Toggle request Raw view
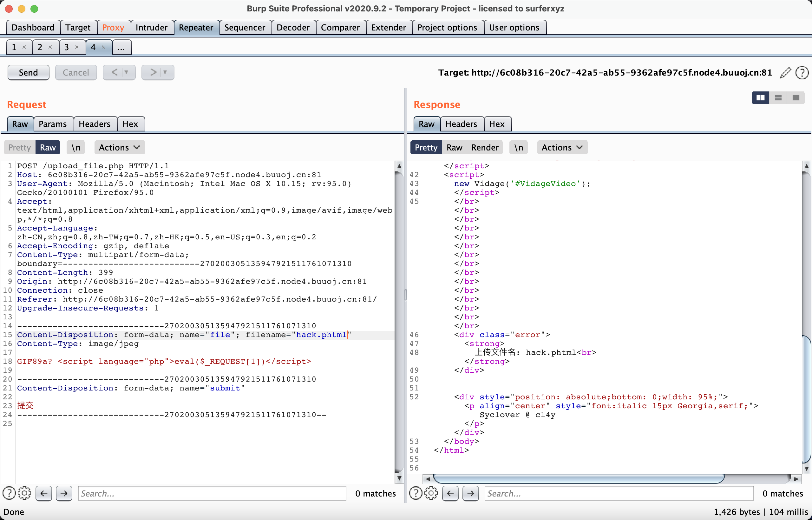Screen dimensions: 812x520 coord(48,148)
